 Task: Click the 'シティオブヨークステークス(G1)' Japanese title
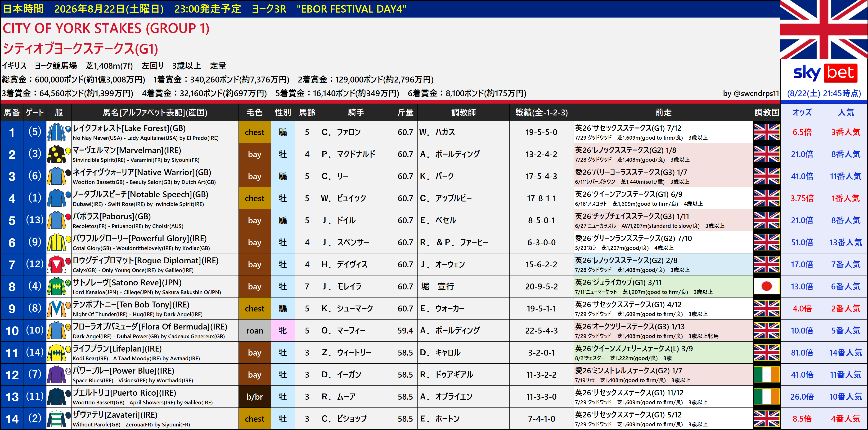click(x=81, y=49)
